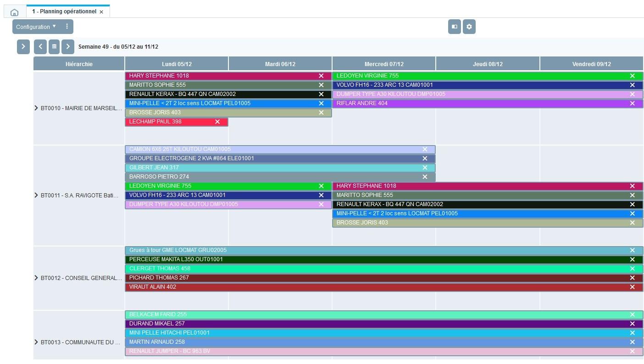Viewport: 644px width, 364px height.
Task: Remove RENAULT KERAX assignment in BT0010
Action: (321, 94)
